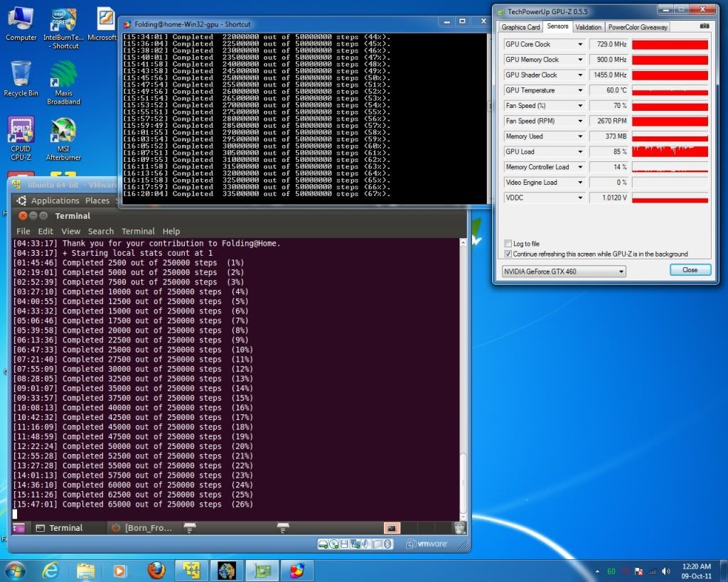Click the VMware CD/DVD drive status icon
728x582 pixels.
click(334, 544)
